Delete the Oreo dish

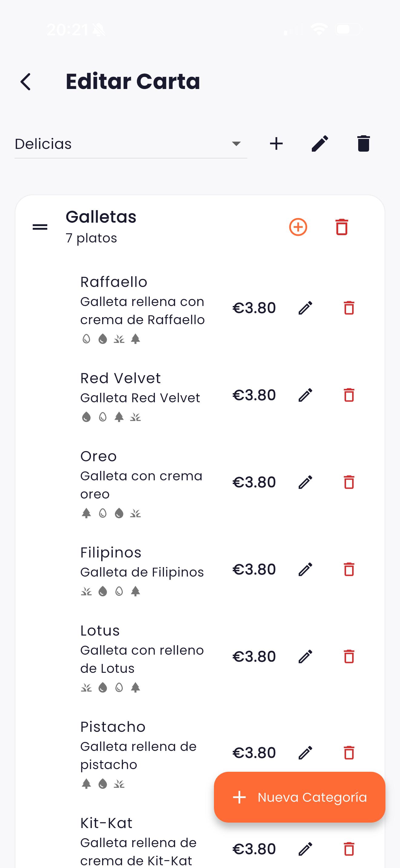tap(349, 482)
